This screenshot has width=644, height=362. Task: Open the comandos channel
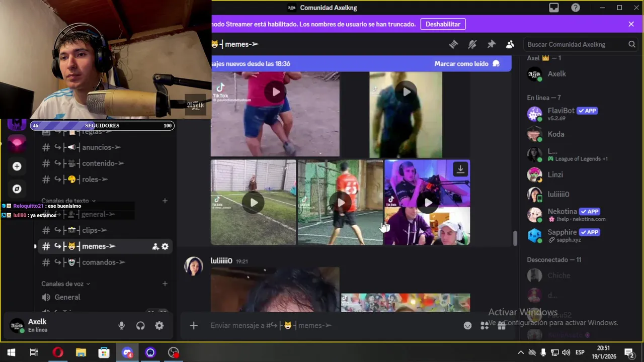tap(103, 262)
